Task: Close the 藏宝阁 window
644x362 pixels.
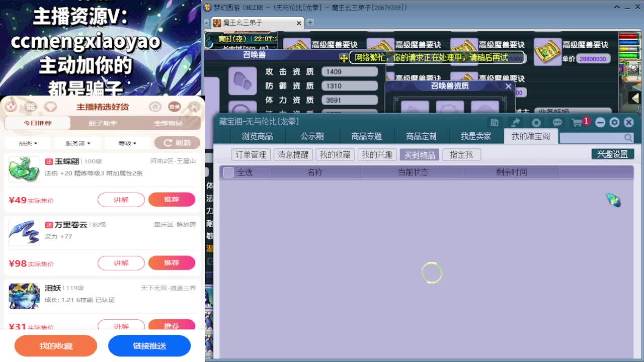Action: [628, 122]
